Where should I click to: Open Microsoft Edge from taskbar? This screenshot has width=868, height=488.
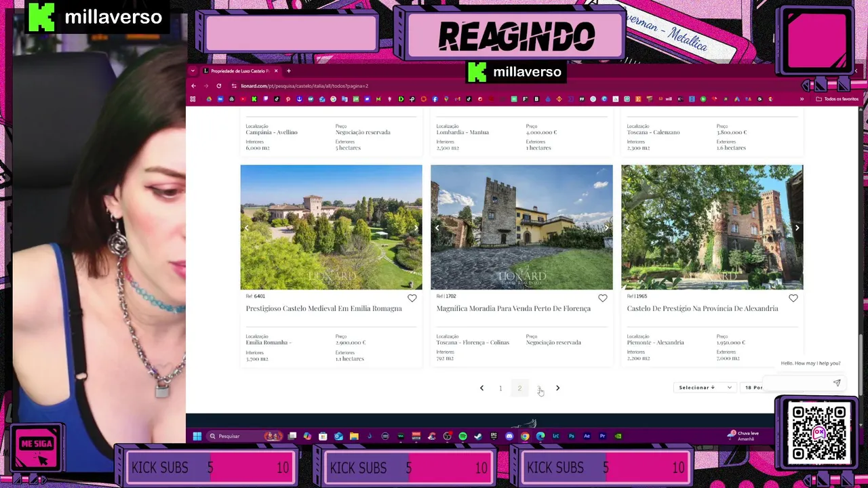coord(540,436)
